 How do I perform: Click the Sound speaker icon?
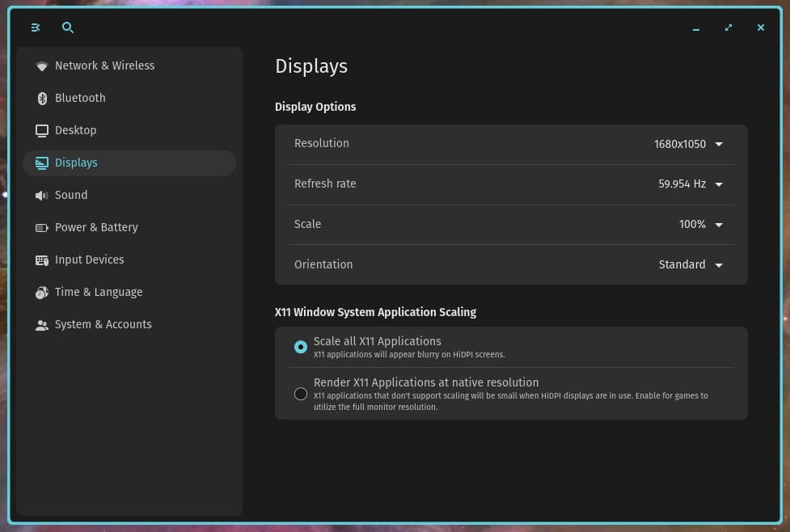[42, 196]
